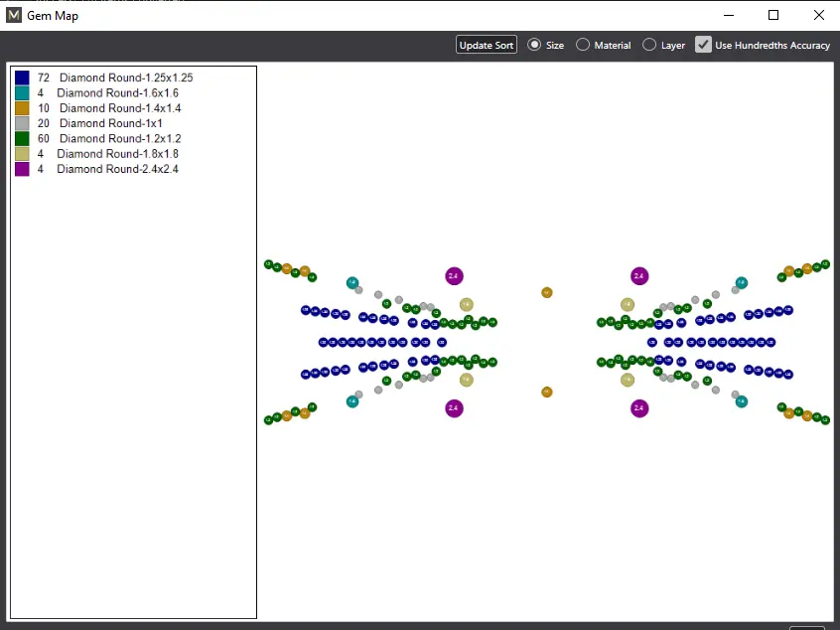The width and height of the screenshot is (840, 630).
Task: Maximize the Gem Map window
Action: point(773,15)
